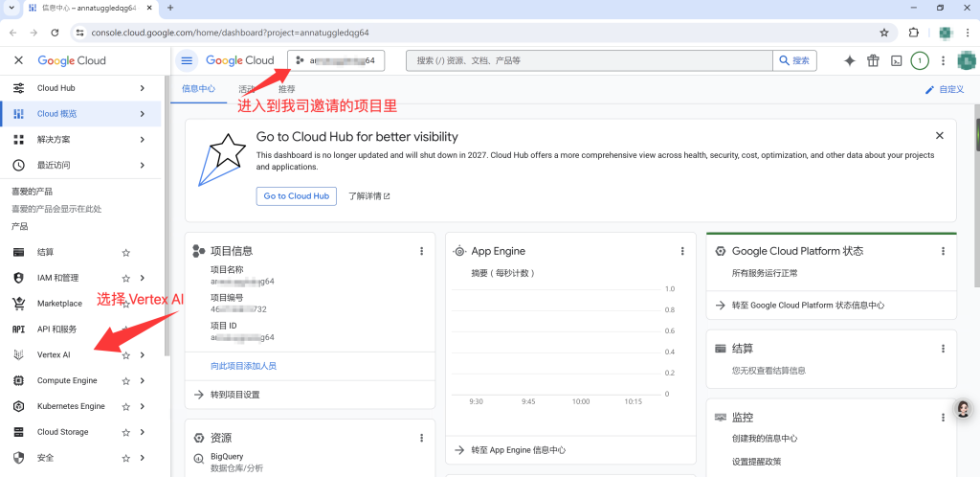Pin 结算 with its star icon
Viewport: 980px width, 477px height.
click(125, 253)
